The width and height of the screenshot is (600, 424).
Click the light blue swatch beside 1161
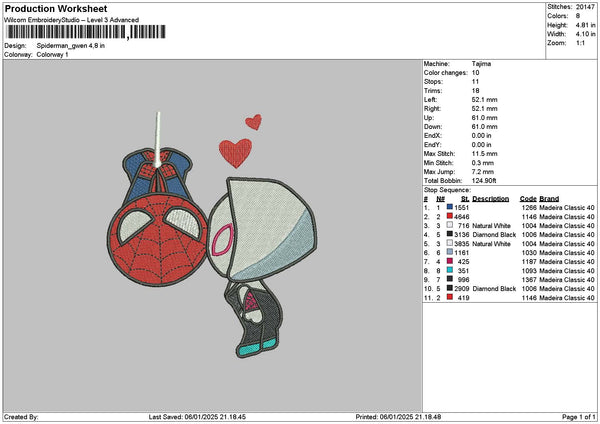click(x=450, y=252)
